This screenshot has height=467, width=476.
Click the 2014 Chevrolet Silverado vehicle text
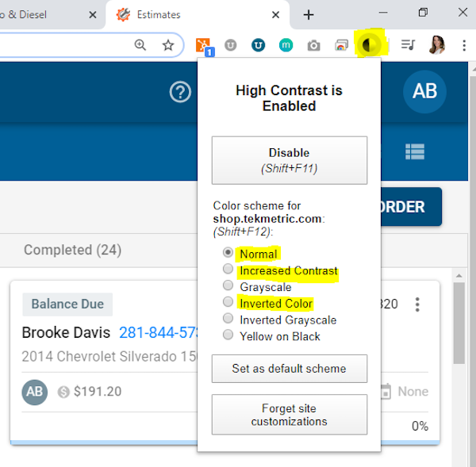pyautogui.click(x=109, y=357)
